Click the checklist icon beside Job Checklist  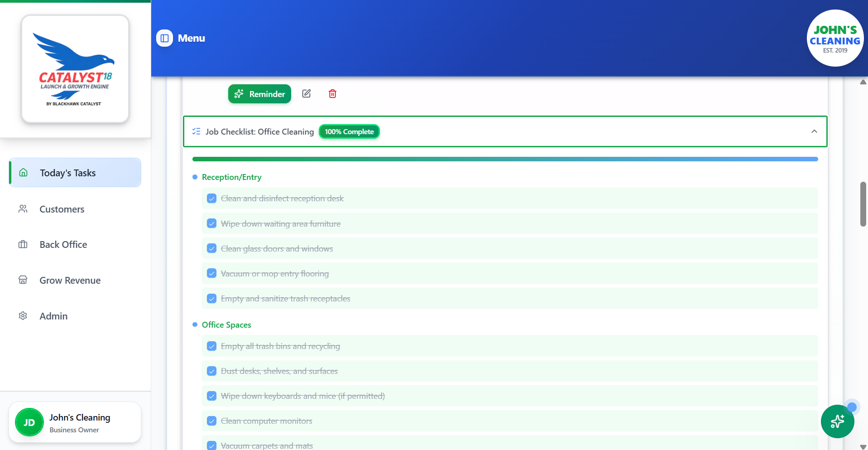click(196, 131)
